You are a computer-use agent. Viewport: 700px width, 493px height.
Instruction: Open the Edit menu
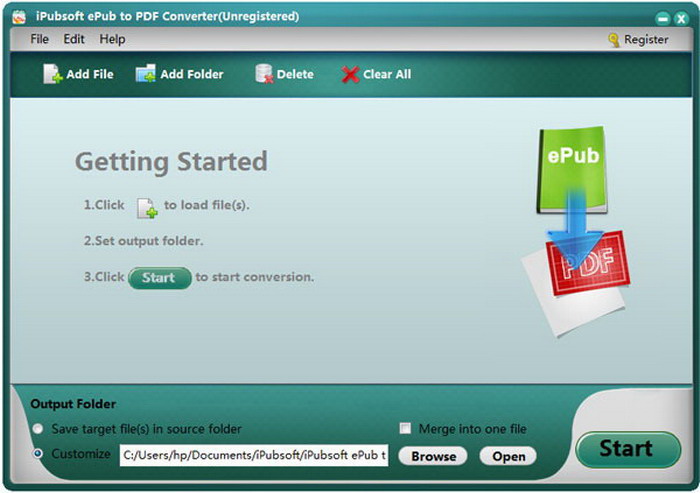[x=74, y=39]
